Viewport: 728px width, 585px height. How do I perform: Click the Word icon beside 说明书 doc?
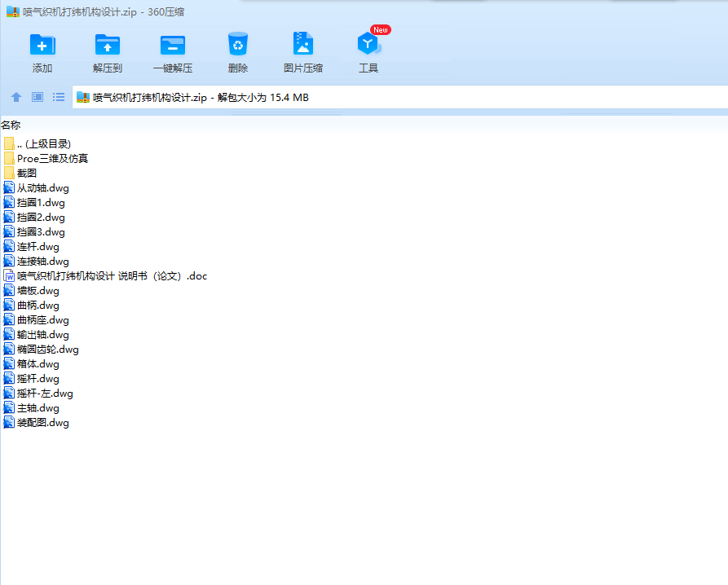[x=9, y=276]
